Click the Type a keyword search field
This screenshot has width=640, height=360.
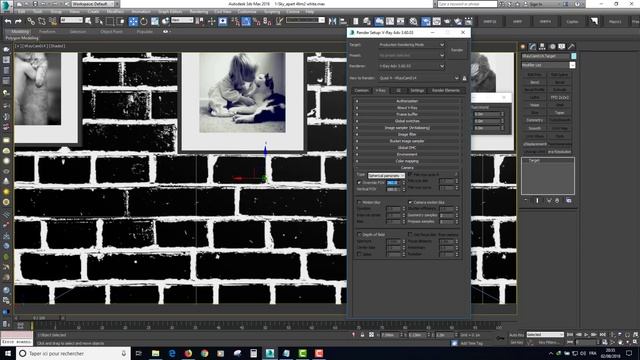(x=467, y=4)
